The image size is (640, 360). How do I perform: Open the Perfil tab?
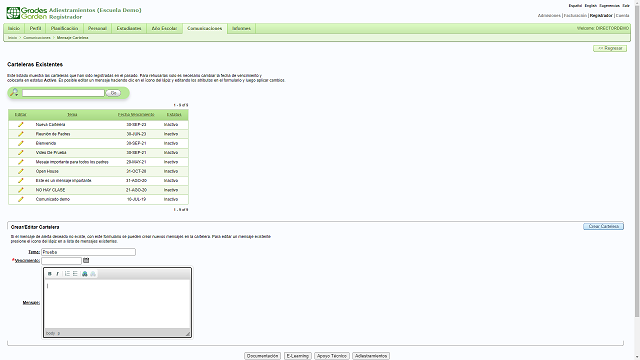(36, 29)
